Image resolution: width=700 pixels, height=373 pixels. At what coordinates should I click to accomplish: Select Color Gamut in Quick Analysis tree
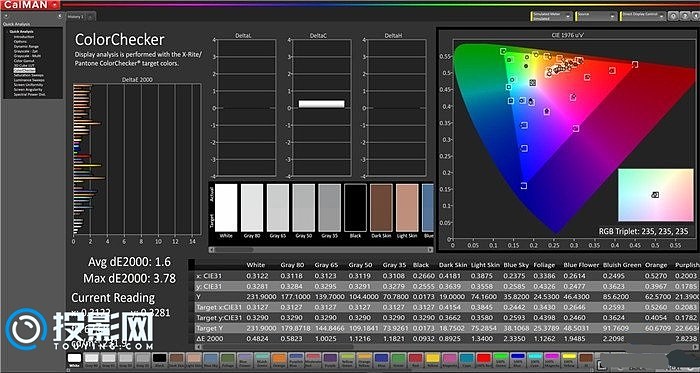(23, 61)
